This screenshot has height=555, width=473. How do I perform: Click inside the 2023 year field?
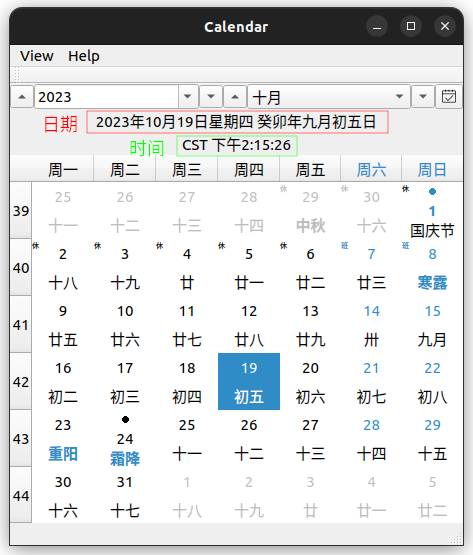[x=106, y=97]
